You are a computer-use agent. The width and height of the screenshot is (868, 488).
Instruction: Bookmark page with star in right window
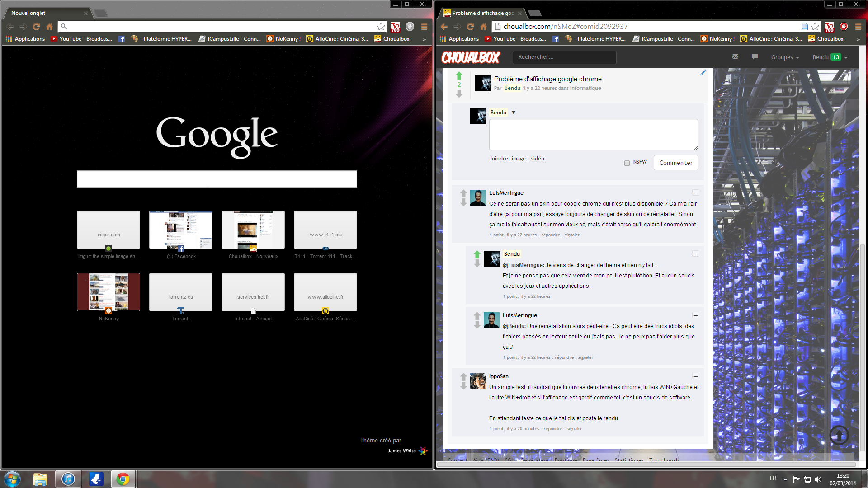[815, 27]
